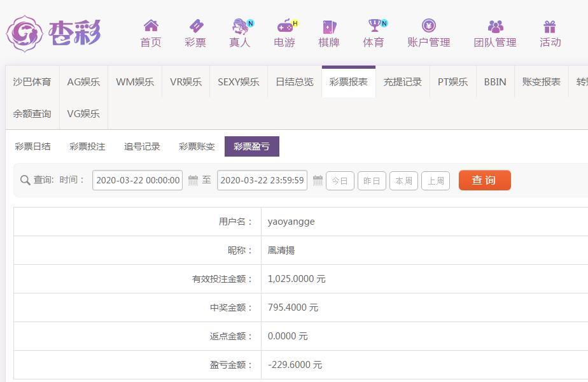Open the 彩票 lottery ticket icon

coord(196,25)
